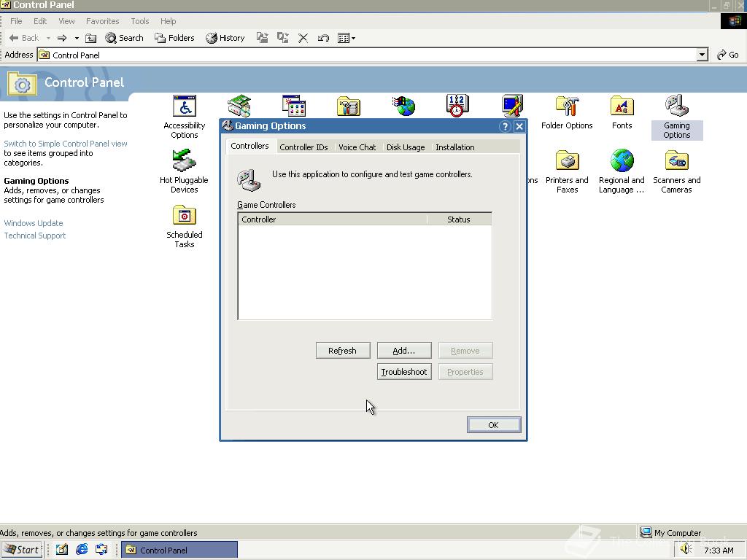Image resolution: width=747 pixels, height=560 pixels.
Task: Open the Edit menu
Action: tap(40, 21)
